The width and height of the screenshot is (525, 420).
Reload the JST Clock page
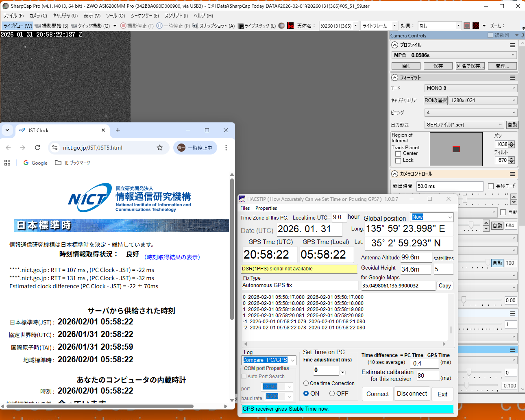pos(37,148)
